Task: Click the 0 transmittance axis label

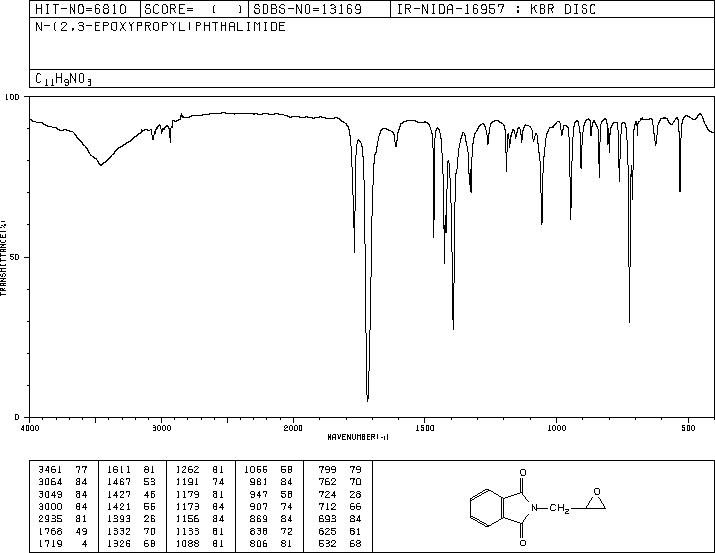Action: [17, 417]
